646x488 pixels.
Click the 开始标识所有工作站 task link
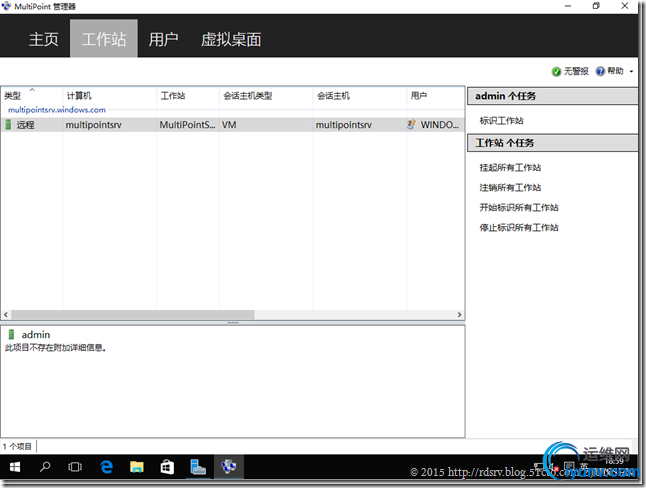coord(519,208)
